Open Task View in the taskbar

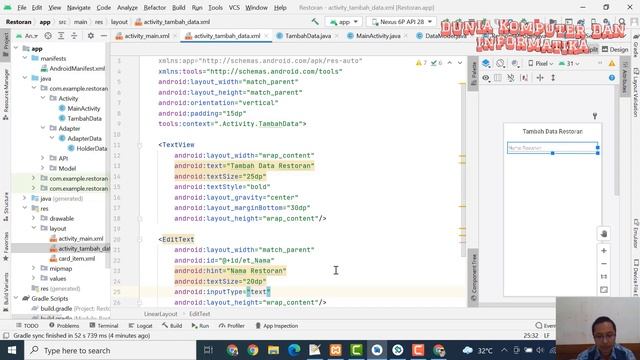pos(208,350)
